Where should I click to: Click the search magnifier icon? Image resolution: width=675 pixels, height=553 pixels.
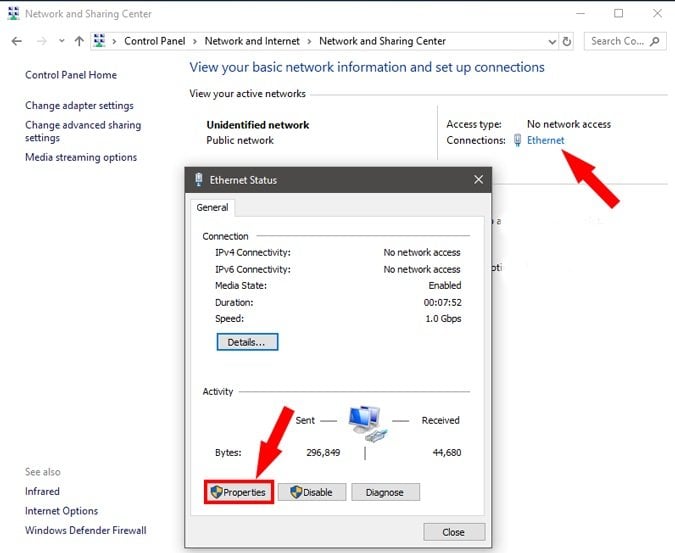[655, 41]
